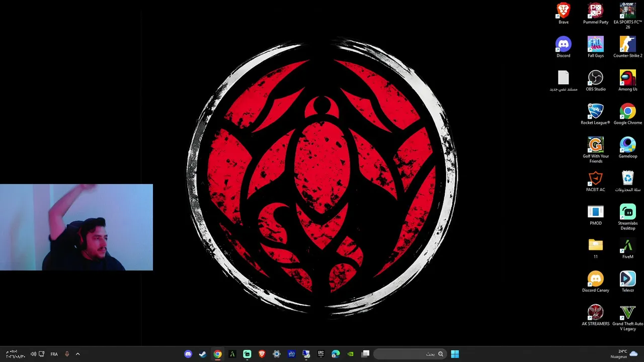Open the PMOD desktop icon
Viewport: 644px width, 362px height.
tap(596, 215)
